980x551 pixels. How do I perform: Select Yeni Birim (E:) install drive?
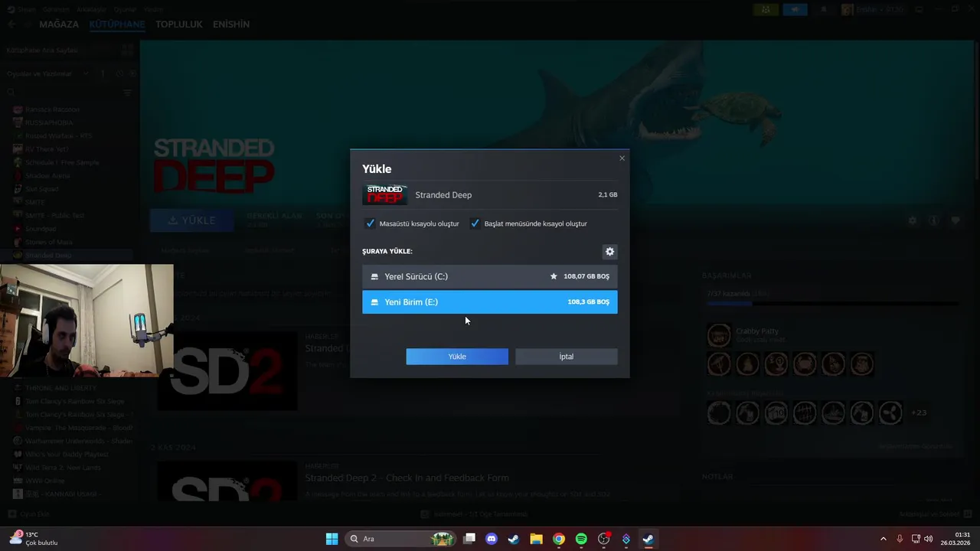[x=490, y=302]
